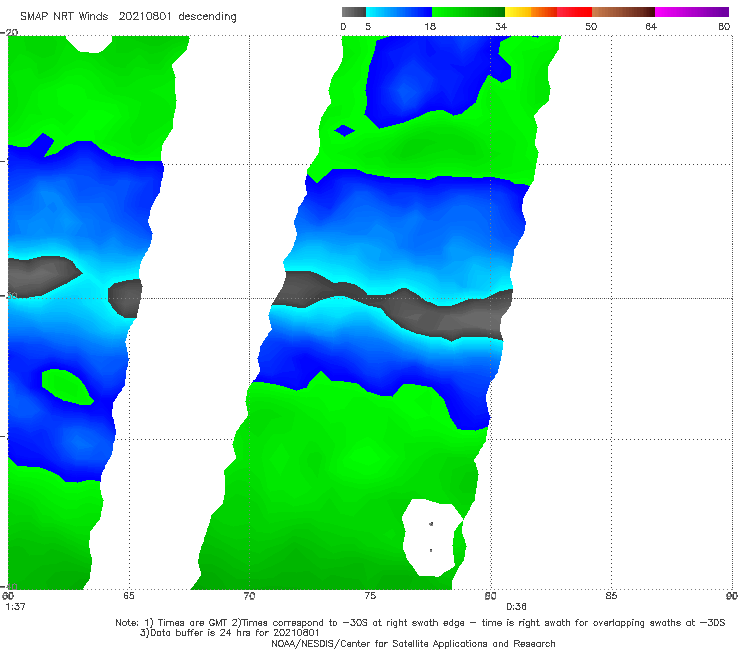Click the yellow-to-red 34-50 color bar segment
Screen dimensions: 740x650
(x=548, y=12)
